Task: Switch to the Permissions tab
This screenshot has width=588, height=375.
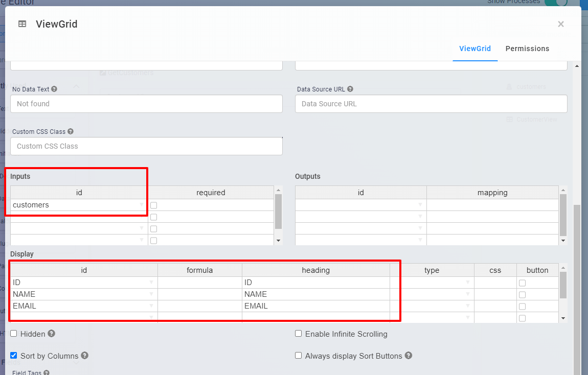Action: [527, 49]
